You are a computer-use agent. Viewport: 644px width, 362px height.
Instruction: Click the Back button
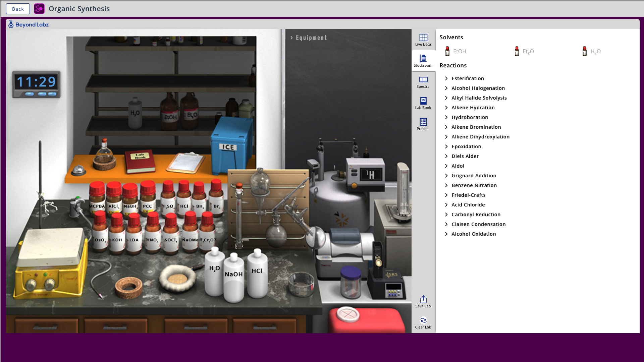point(18,9)
